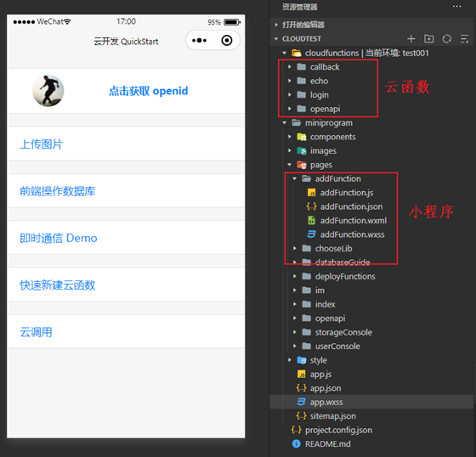
Task: Click the miniprogram folder icon
Action: point(297,123)
